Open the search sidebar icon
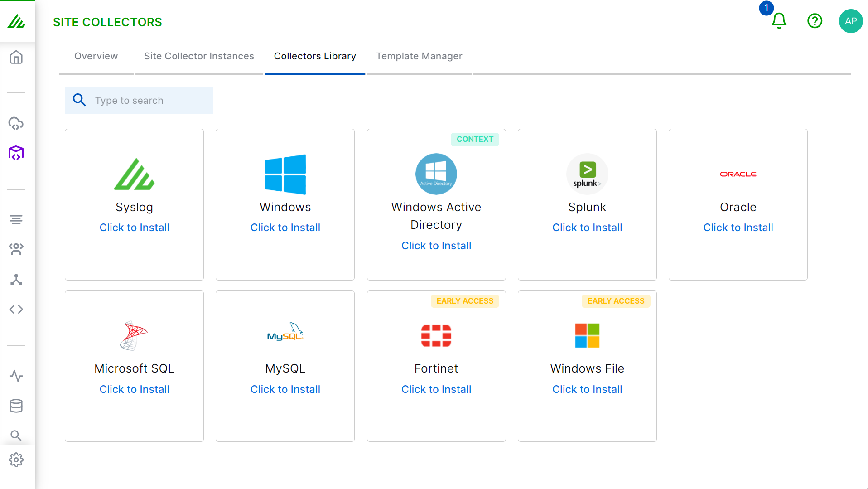 pyautogui.click(x=16, y=436)
